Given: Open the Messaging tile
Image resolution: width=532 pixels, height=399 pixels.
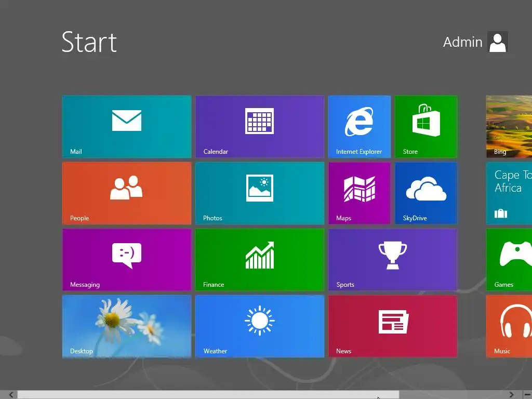Looking at the screenshot, I should click(127, 260).
